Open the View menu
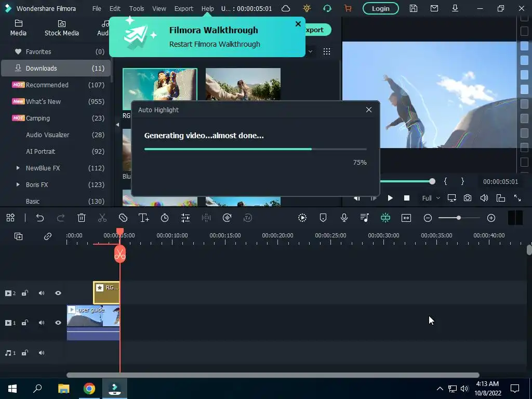The width and height of the screenshot is (532, 399). (159, 8)
